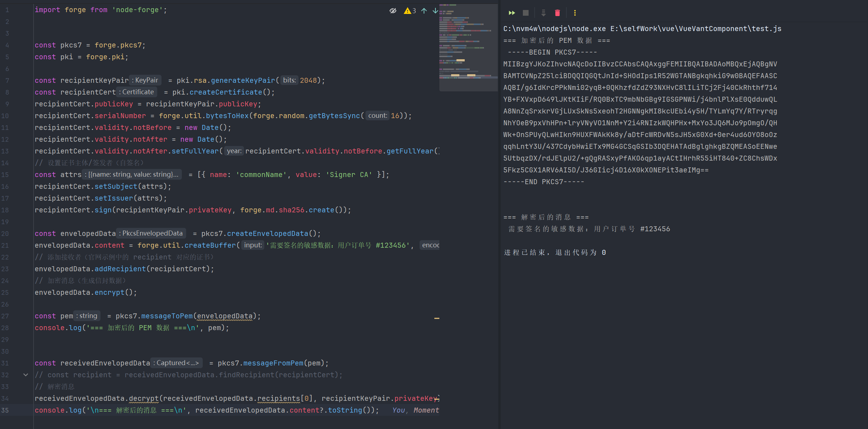Click the rerun double-arrow icon
Image resolution: width=868 pixels, height=429 pixels.
point(512,13)
